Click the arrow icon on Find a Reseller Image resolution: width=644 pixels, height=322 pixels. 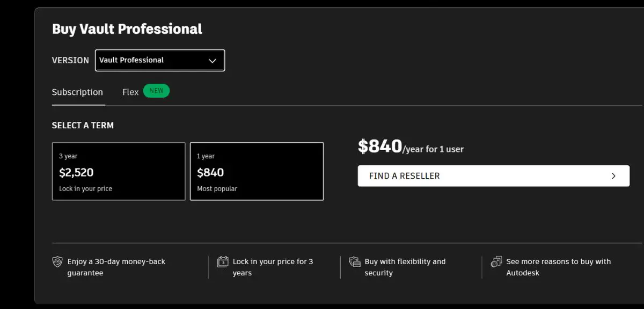tap(613, 176)
